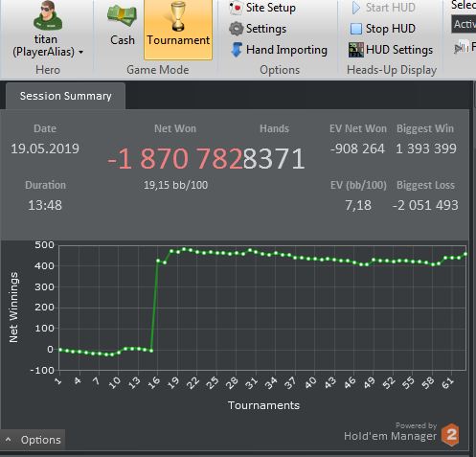The height and width of the screenshot is (457, 476).
Task: Click the Net Winnings axis label
Action: point(13,308)
